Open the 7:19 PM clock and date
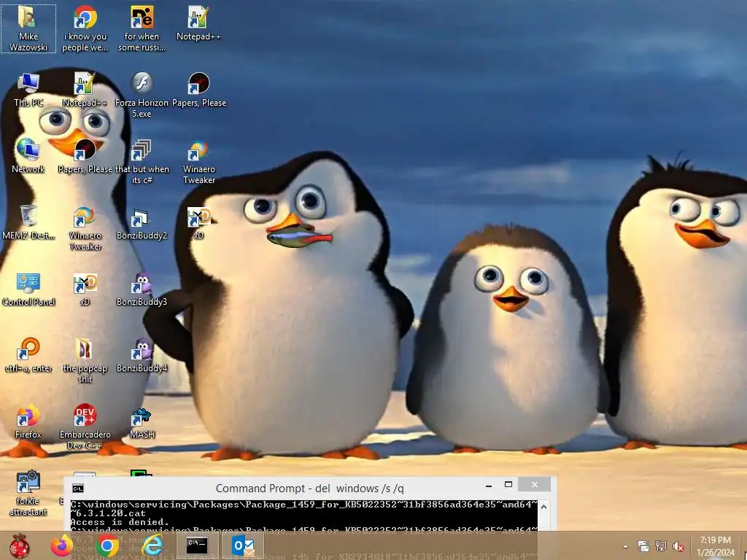This screenshot has height=560, width=747. pyautogui.click(x=715, y=546)
